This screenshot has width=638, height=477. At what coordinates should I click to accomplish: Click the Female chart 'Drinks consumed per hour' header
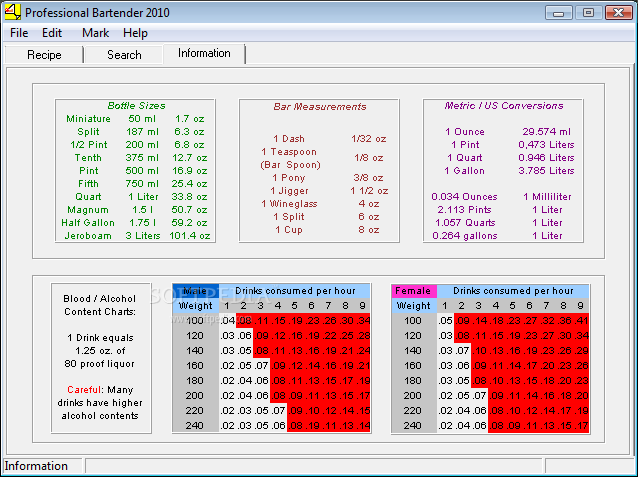point(513,291)
